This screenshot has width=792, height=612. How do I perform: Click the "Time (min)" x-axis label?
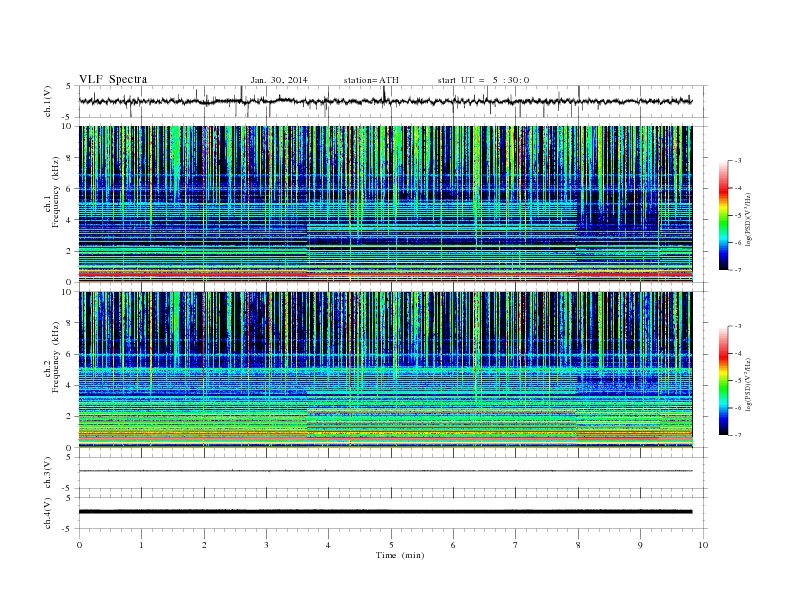pyautogui.click(x=400, y=555)
